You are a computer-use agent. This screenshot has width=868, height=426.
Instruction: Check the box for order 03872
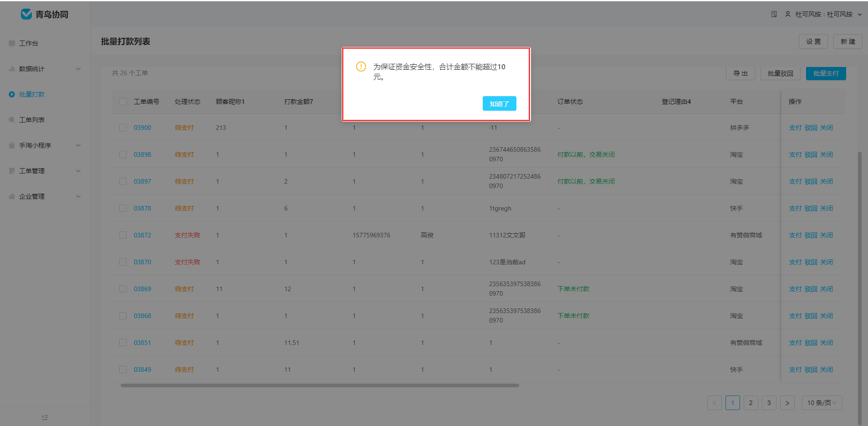coord(123,235)
